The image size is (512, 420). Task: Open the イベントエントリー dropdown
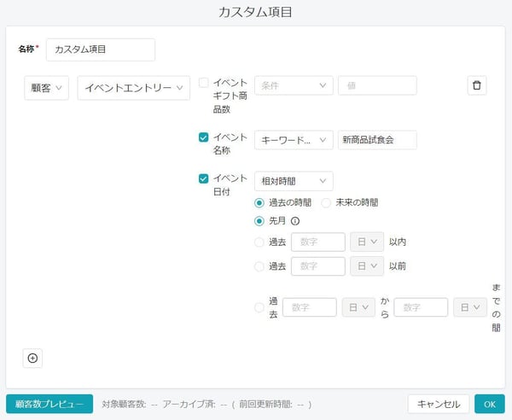pos(134,89)
